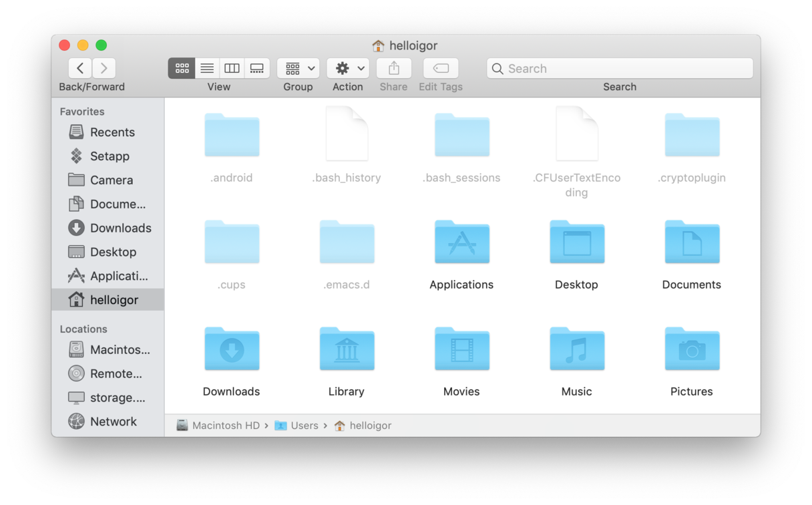Go back with the Back arrow
Screen dimensions: 812x505
80,68
